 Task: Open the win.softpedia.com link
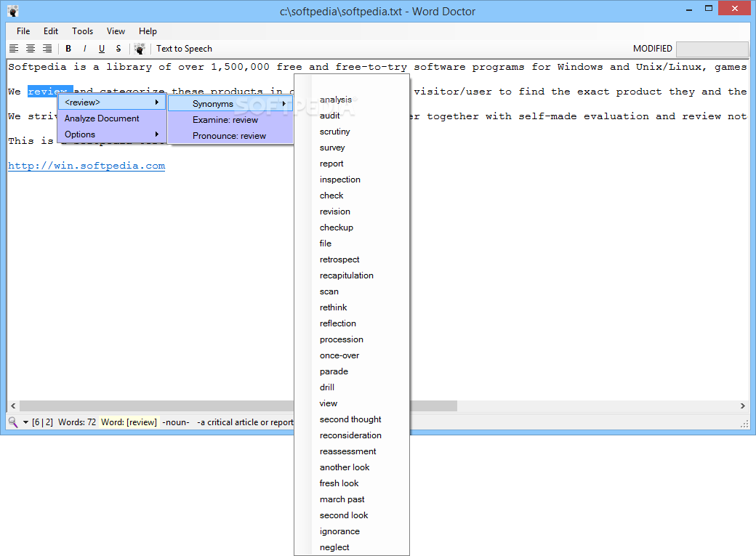click(87, 166)
